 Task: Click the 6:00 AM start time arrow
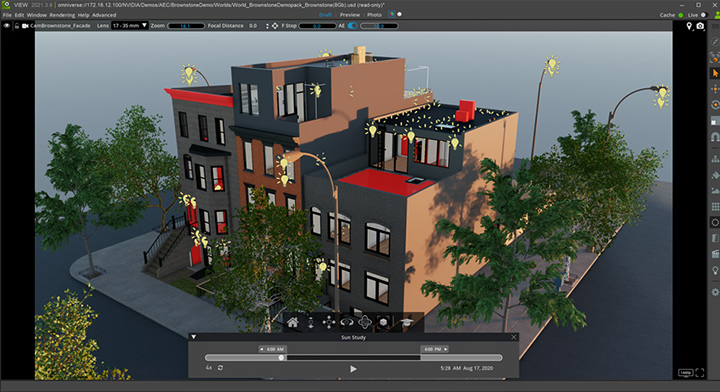click(262, 349)
